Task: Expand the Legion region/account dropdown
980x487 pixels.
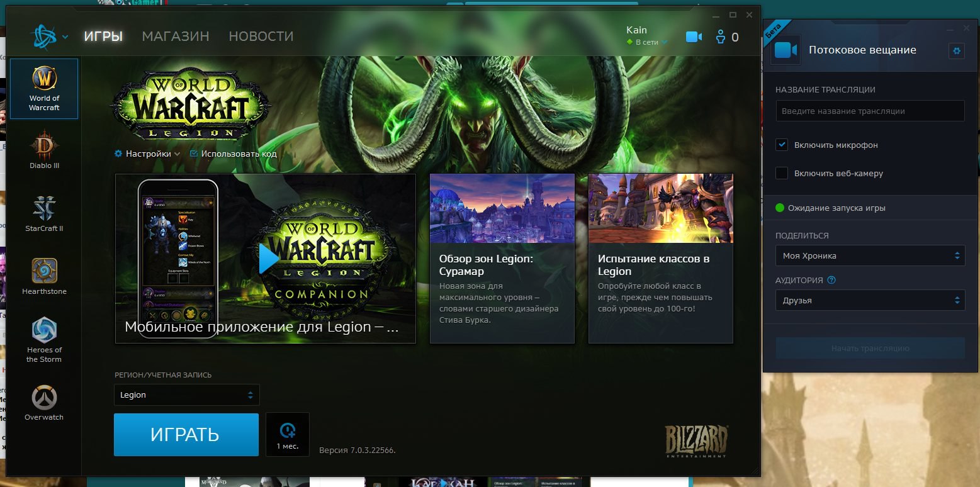Action: 186,395
